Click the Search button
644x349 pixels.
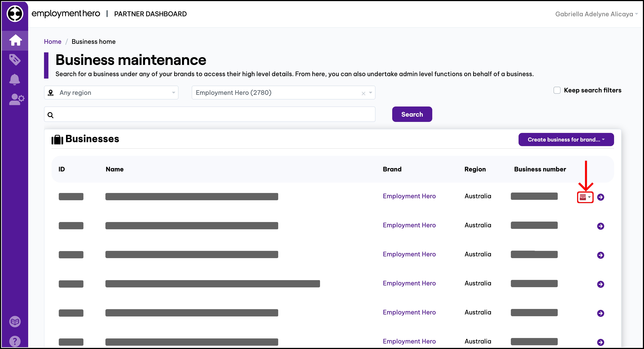[x=412, y=114]
